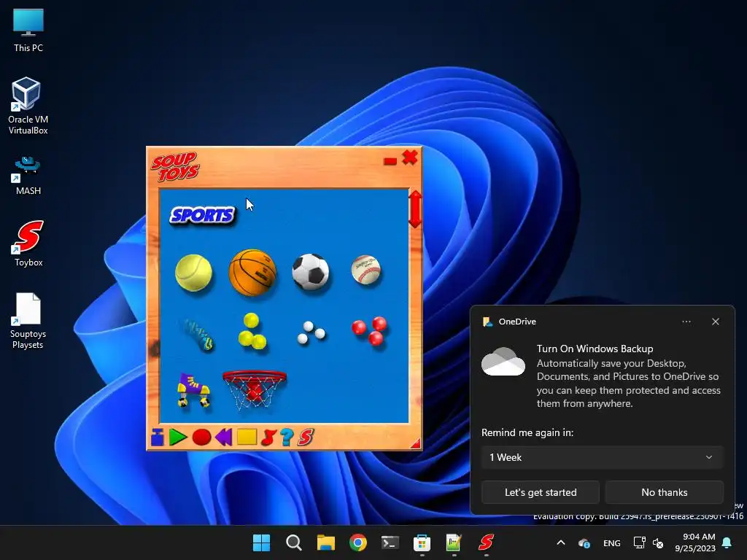
Task: Click the Soup Toys logo
Action: click(x=175, y=167)
